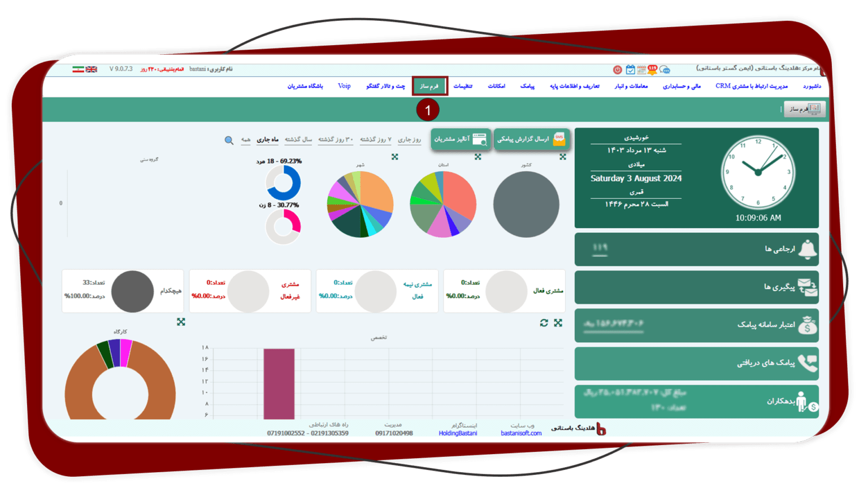
Task: Select the ۷ روز گذشته filter tab
Action: (376, 140)
